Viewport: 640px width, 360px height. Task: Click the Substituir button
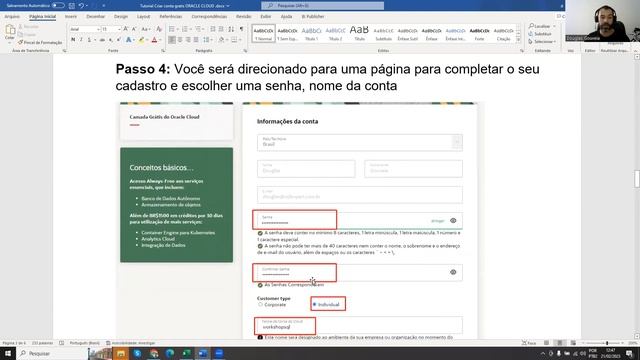coord(540,34)
